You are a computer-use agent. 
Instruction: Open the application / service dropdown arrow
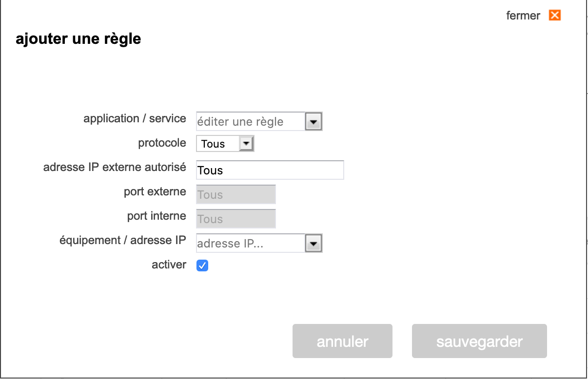314,121
